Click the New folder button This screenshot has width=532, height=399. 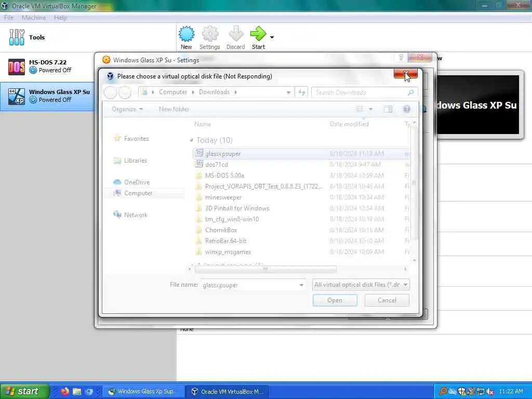174,109
